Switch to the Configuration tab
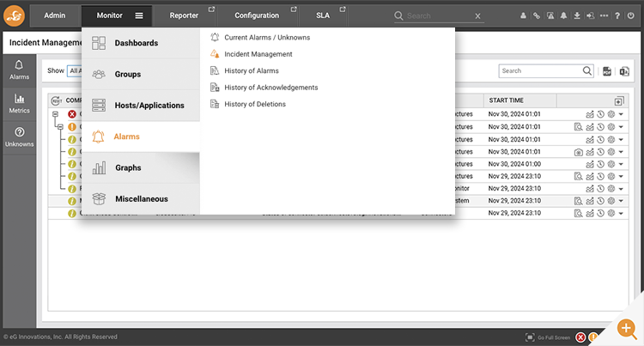The height and width of the screenshot is (346, 644). [x=257, y=15]
